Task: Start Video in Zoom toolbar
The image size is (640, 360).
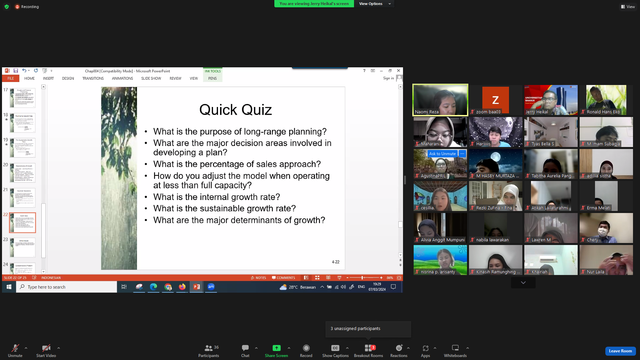Action: pos(46,350)
